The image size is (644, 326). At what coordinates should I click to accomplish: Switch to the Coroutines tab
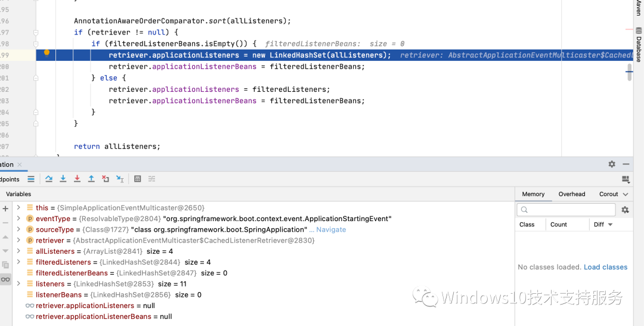[608, 194]
